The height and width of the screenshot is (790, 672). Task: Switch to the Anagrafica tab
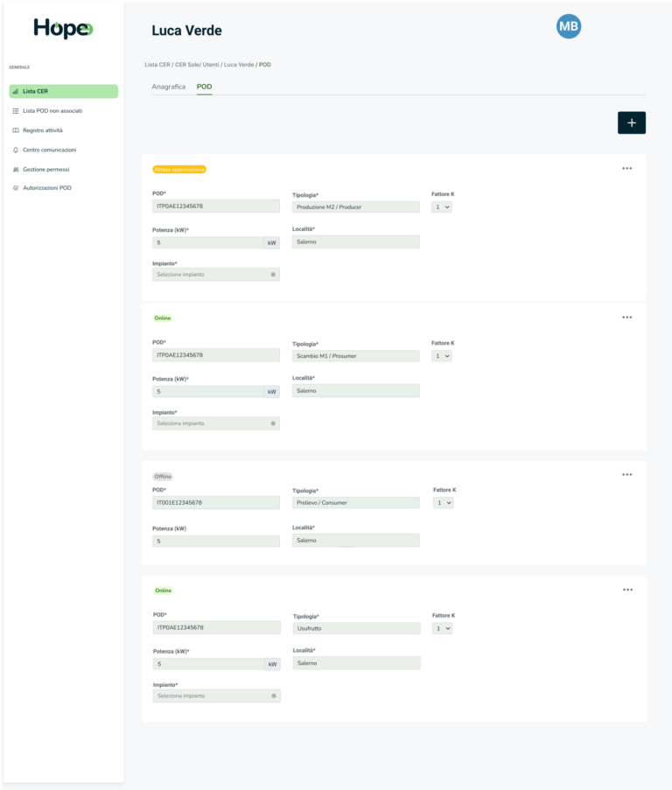click(169, 87)
